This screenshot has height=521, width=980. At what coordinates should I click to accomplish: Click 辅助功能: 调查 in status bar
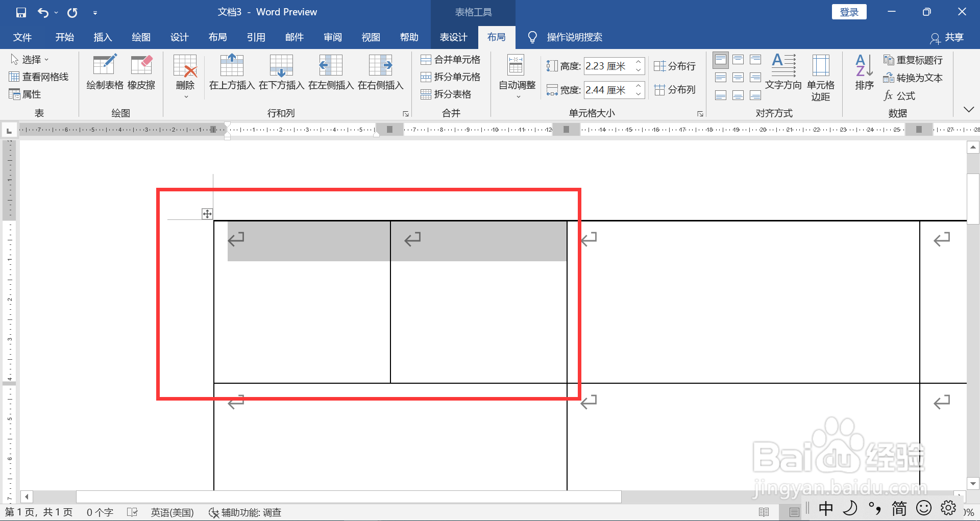[x=246, y=512]
